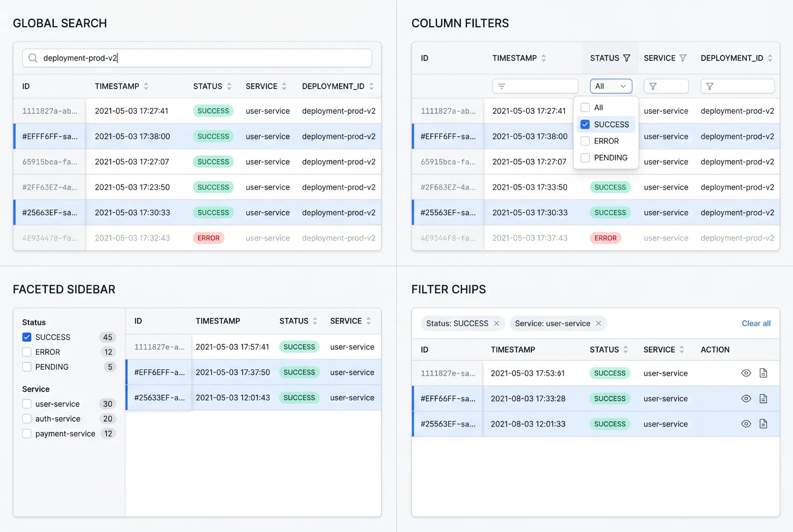This screenshot has height=532, width=793.
Task: Click timestamp 2021-05-03 17:27:07 in Global Search
Action: tap(132, 162)
